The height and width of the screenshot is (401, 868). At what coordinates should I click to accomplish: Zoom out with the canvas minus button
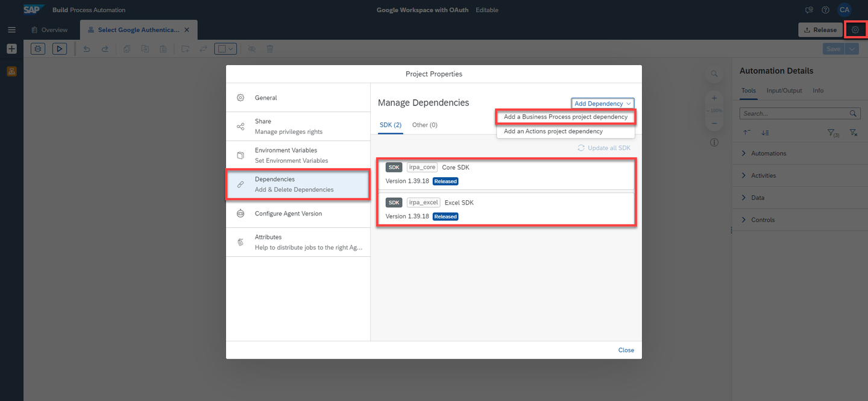pos(714,123)
